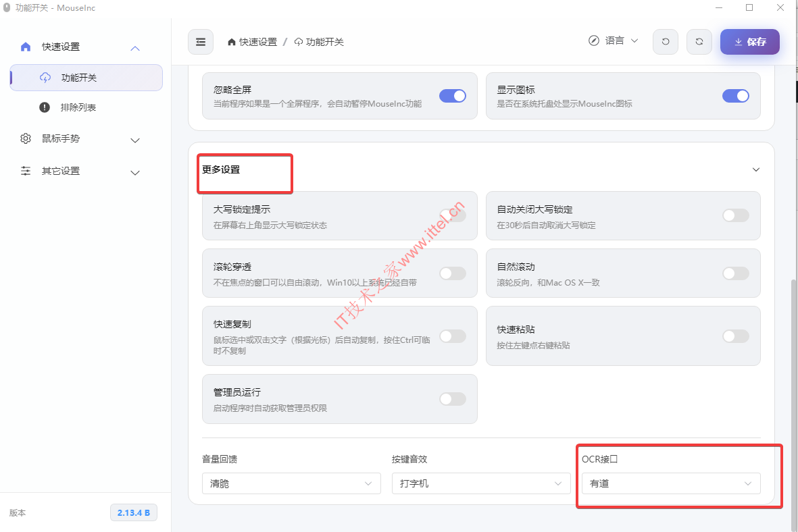The height and width of the screenshot is (532, 798).
Task: Enable the 大写锁定提示 switch
Action: coord(453,215)
